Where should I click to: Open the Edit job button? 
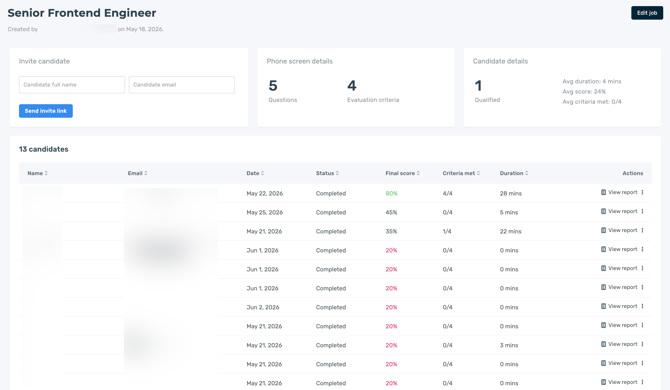[647, 13]
